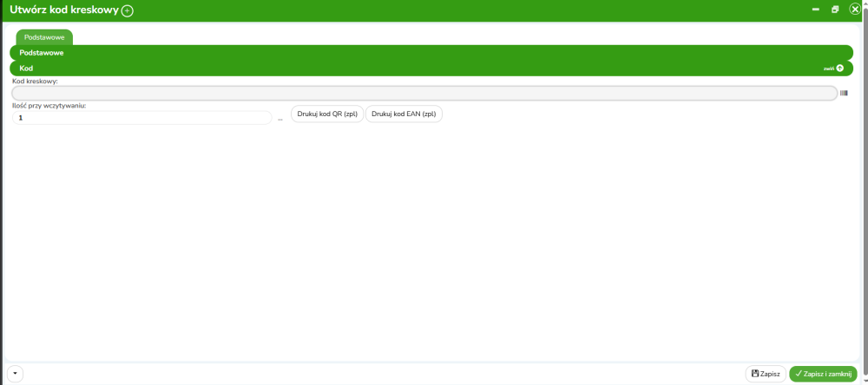Print QR code with Drukuj kod QR (zpl)

[x=327, y=114]
